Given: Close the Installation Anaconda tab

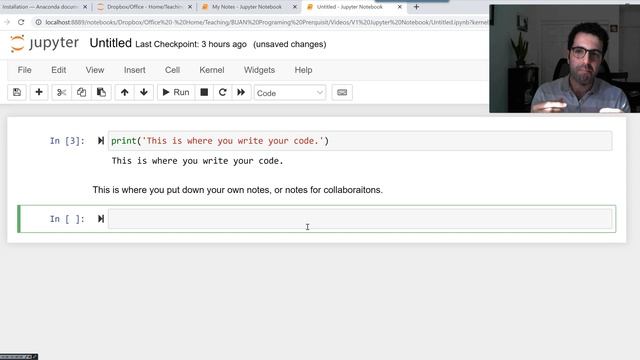Looking at the screenshot, I should pyautogui.click(x=85, y=7).
